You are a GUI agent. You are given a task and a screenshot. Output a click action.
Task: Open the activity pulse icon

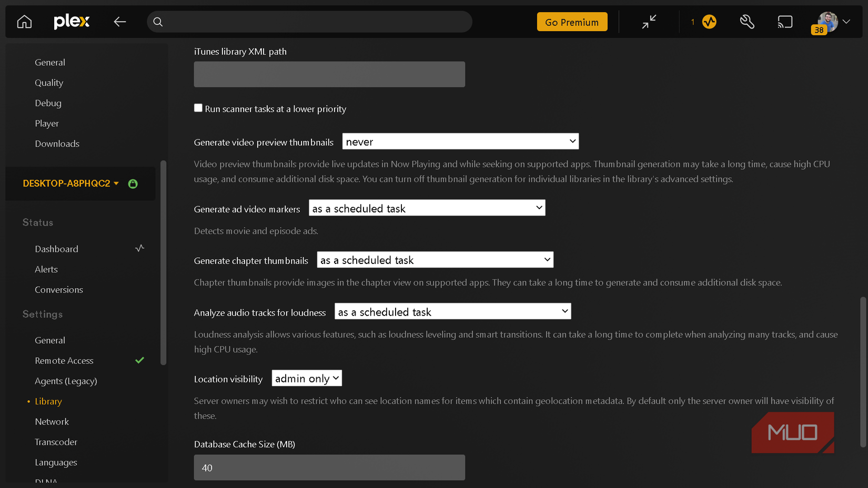coord(709,22)
